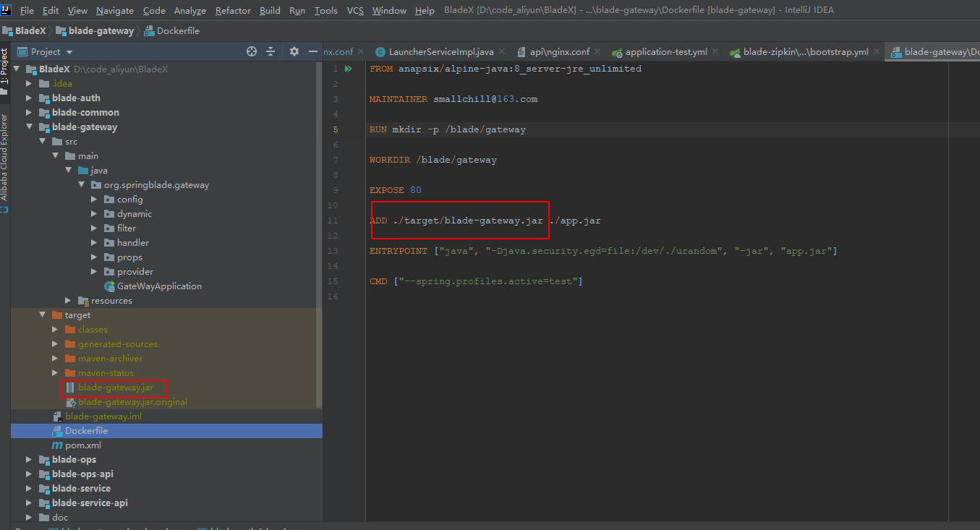
Task: Click the WORKDIR /blade/gateway line
Action: (433, 160)
